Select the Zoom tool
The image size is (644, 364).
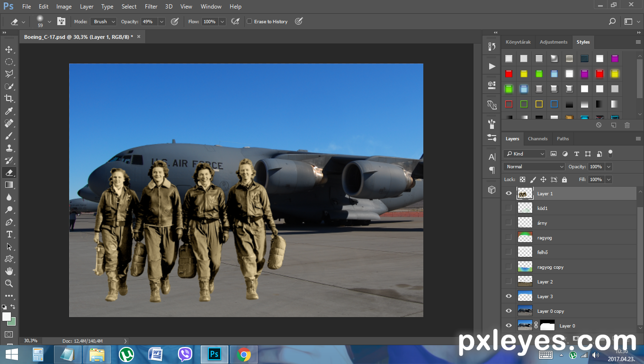point(9,283)
